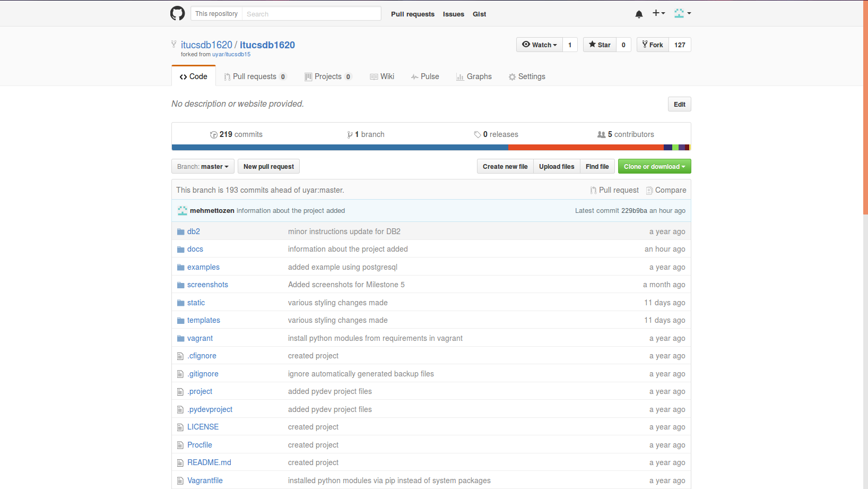Open the stargazers count 0

click(623, 45)
